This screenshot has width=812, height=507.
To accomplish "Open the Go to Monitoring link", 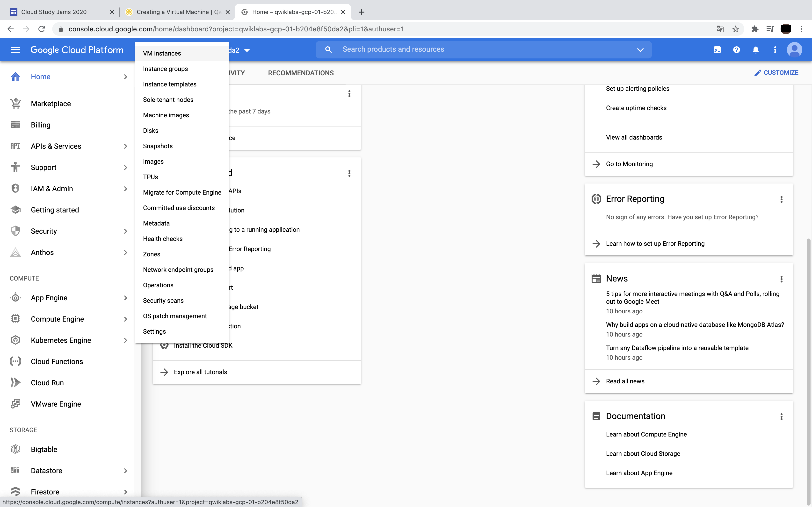I will (629, 164).
